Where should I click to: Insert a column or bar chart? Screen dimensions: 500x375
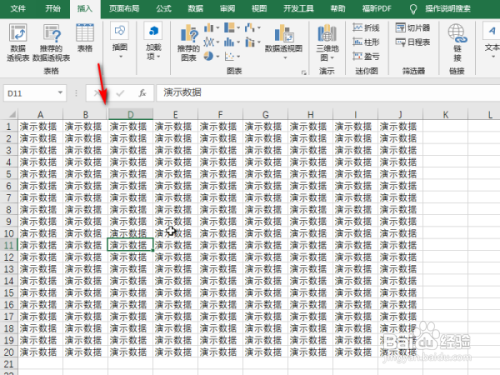pos(211,28)
